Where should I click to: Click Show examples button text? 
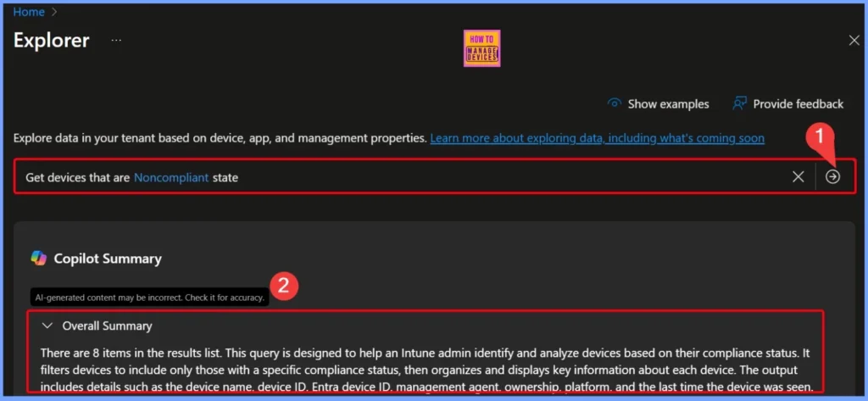[x=668, y=104]
